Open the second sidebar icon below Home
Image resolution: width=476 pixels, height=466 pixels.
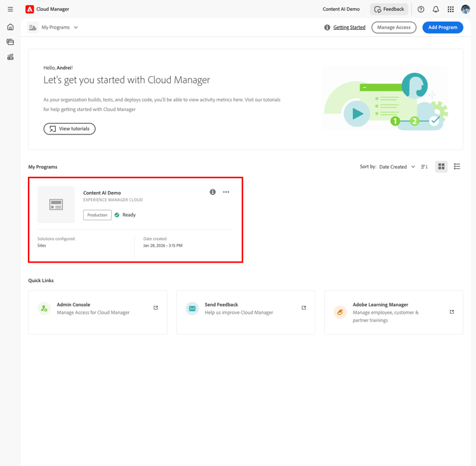[10, 42]
